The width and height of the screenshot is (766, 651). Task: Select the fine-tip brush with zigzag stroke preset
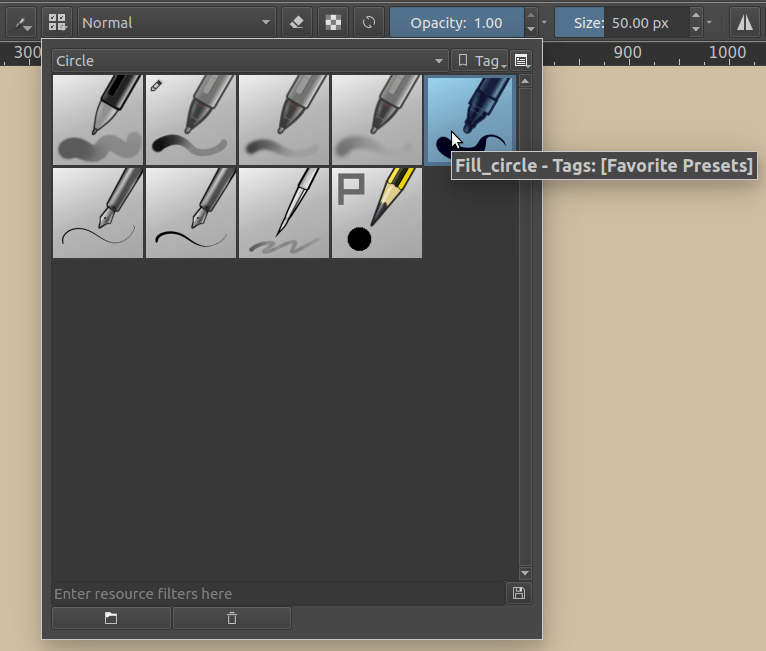tap(284, 213)
